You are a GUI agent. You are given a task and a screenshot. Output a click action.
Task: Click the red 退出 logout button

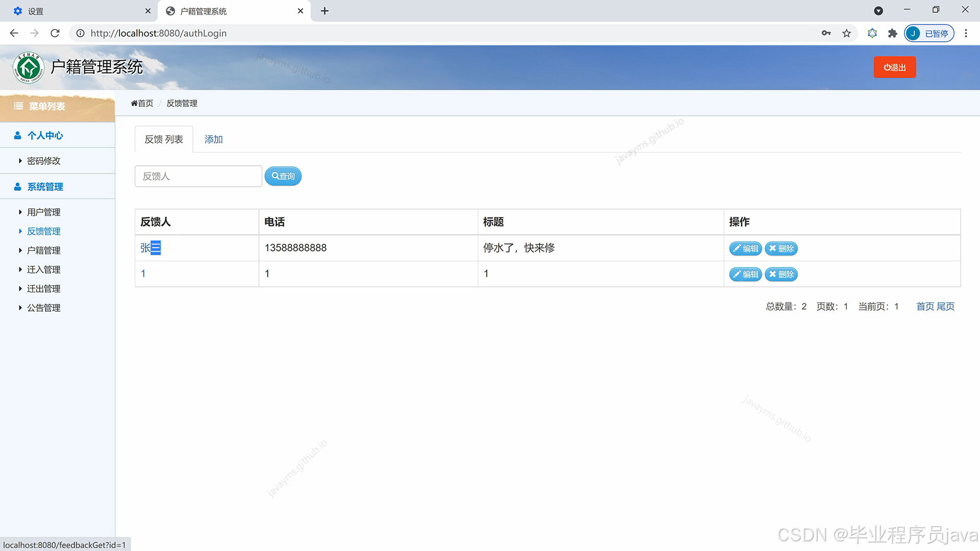click(x=895, y=67)
